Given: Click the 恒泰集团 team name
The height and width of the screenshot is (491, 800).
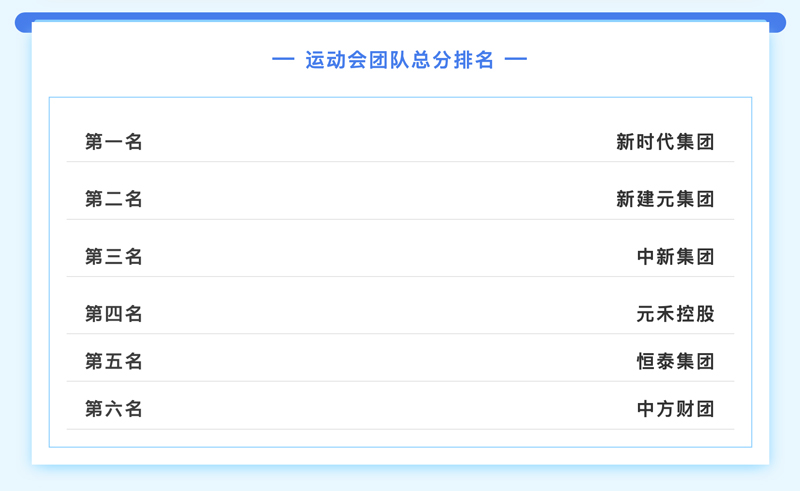Looking at the screenshot, I should (675, 361).
